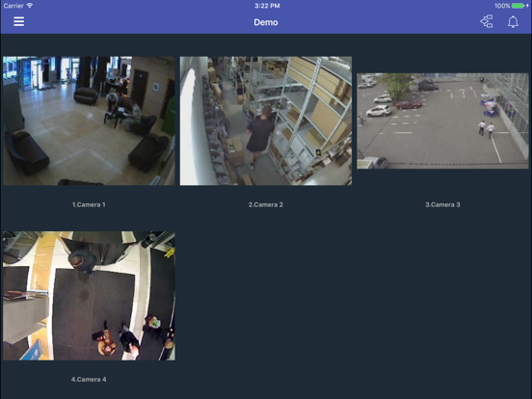532x399 pixels.
Task: Open Camera 2 warehouse feed
Action: (266, 120)
